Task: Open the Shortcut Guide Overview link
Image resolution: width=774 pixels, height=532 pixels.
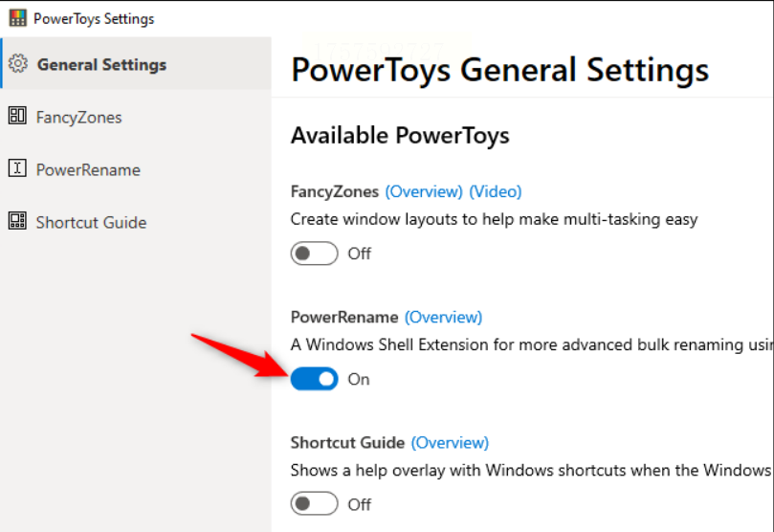Action: [451, 443]
